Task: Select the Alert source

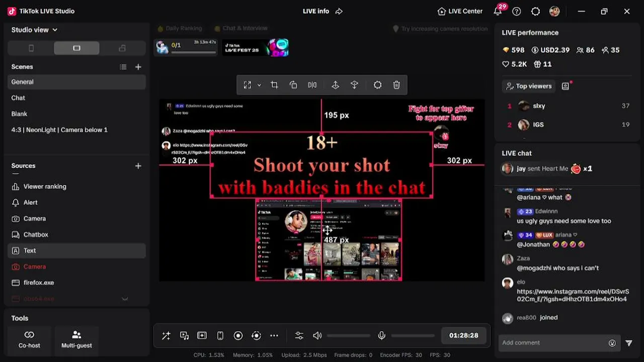Action: (76, 203)
